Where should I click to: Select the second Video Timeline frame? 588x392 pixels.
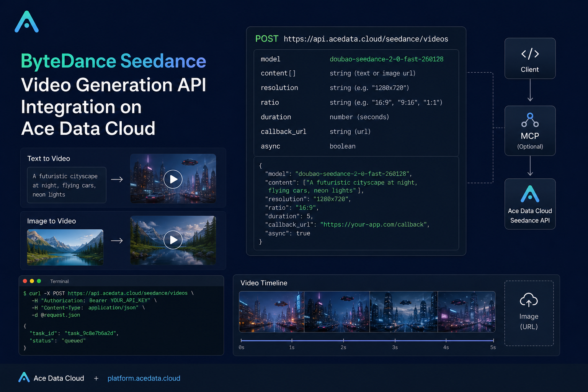[x=337, y=312]
